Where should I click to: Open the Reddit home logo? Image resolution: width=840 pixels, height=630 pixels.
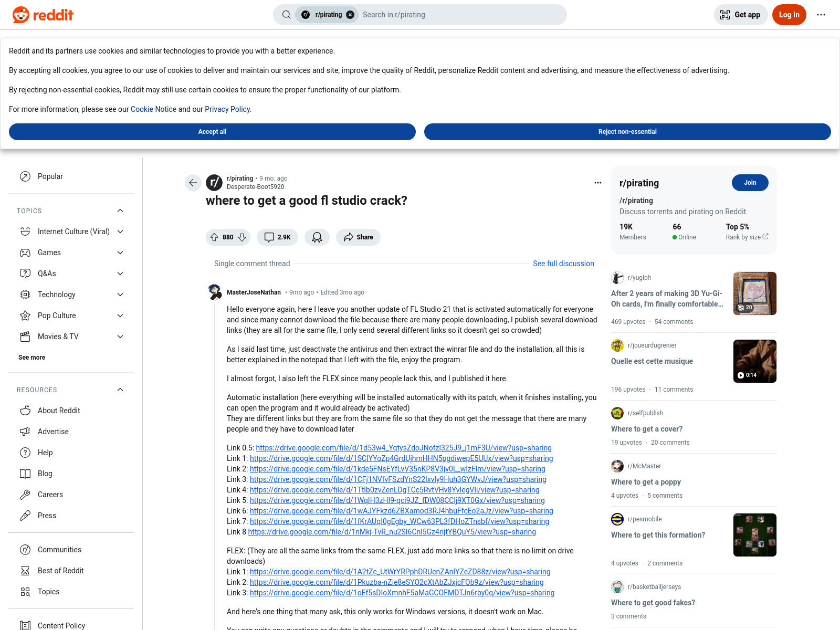click(x=43, y=15)
